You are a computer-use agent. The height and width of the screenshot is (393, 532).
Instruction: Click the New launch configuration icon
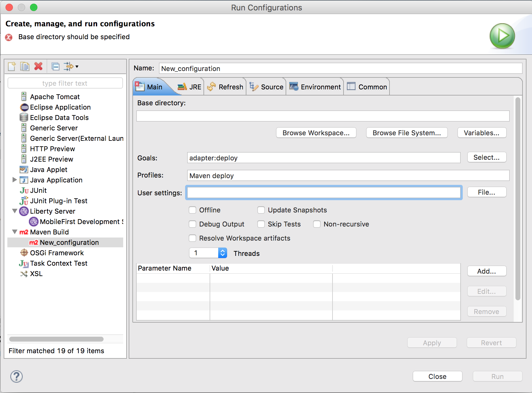pos(12,66)
